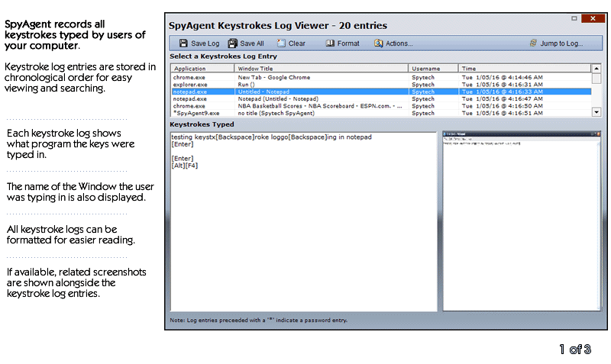Click the Jump to Log icon
This screenshot has width=611, height=364.
(533, 43)
